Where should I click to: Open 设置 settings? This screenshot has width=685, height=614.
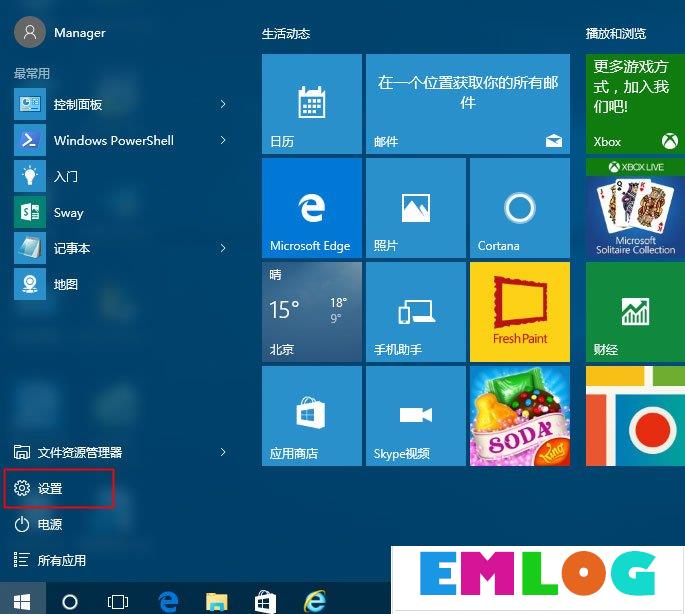tap(59, 488)
